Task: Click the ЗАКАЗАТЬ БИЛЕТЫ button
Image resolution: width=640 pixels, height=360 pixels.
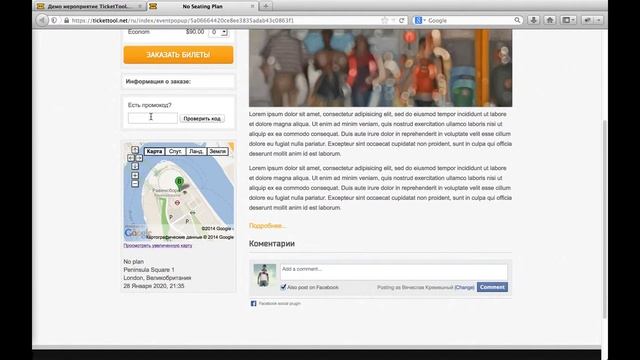Action: pyautogui.click(x=178, y=55)
